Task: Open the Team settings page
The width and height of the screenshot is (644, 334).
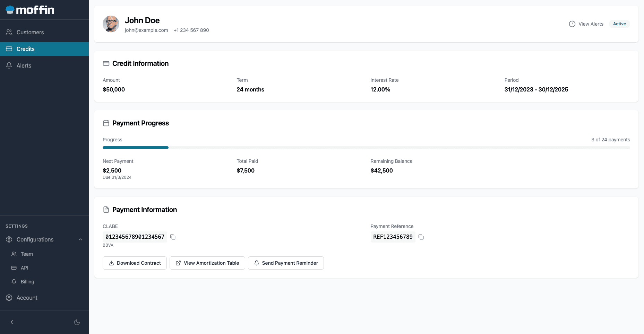Action: click(x=27, y=254)
